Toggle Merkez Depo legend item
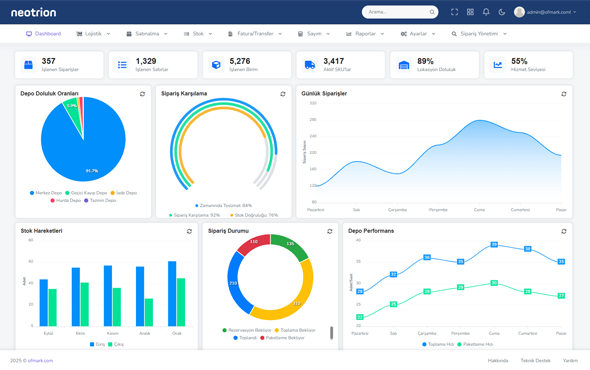Viewport: 590px width, 370px height. click(46, 193)
